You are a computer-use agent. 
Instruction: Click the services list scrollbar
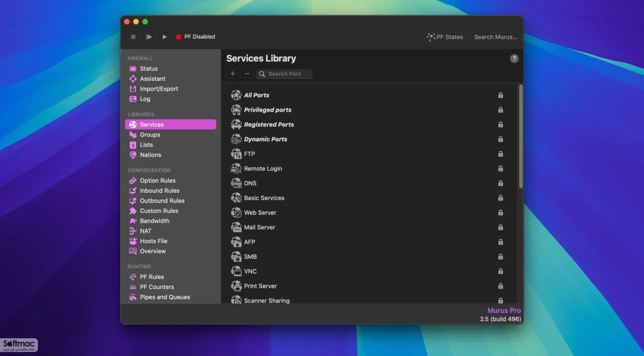(x=521, y=136)
